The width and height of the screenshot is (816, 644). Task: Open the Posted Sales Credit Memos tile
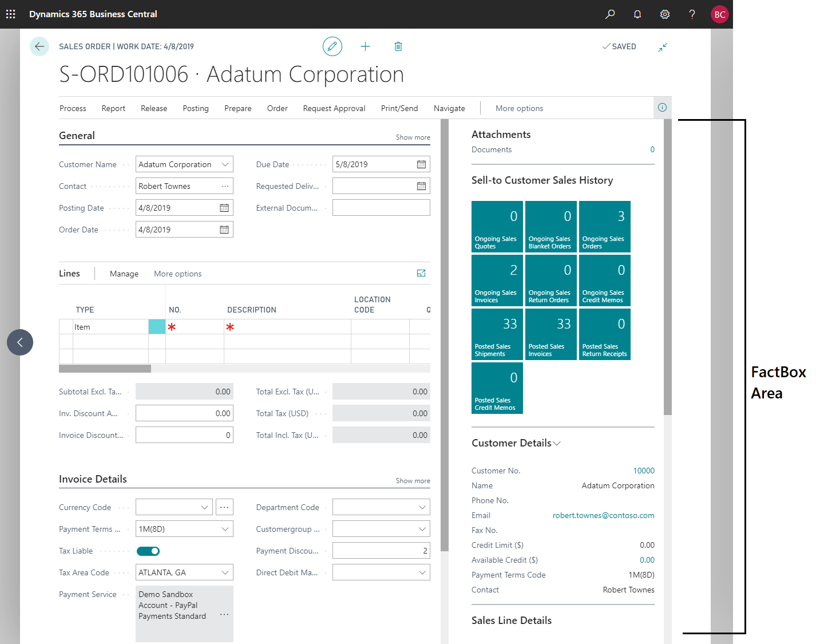click(497, 388)
